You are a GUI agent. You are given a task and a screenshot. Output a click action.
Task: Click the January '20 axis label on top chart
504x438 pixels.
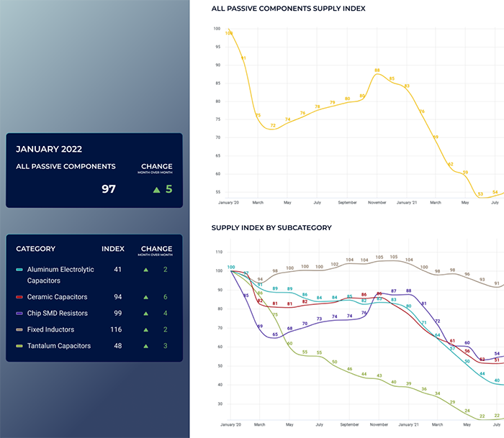point(228,203)
